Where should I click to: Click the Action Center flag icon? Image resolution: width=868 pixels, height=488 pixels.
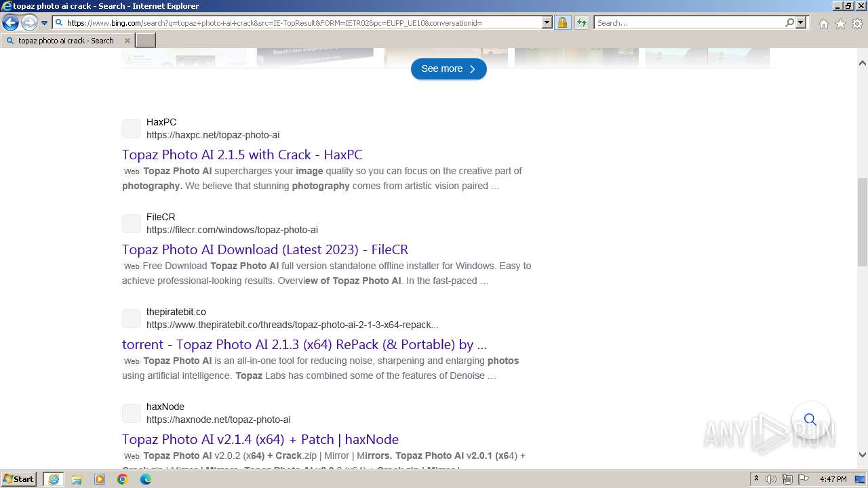click(x=804, y=479)
